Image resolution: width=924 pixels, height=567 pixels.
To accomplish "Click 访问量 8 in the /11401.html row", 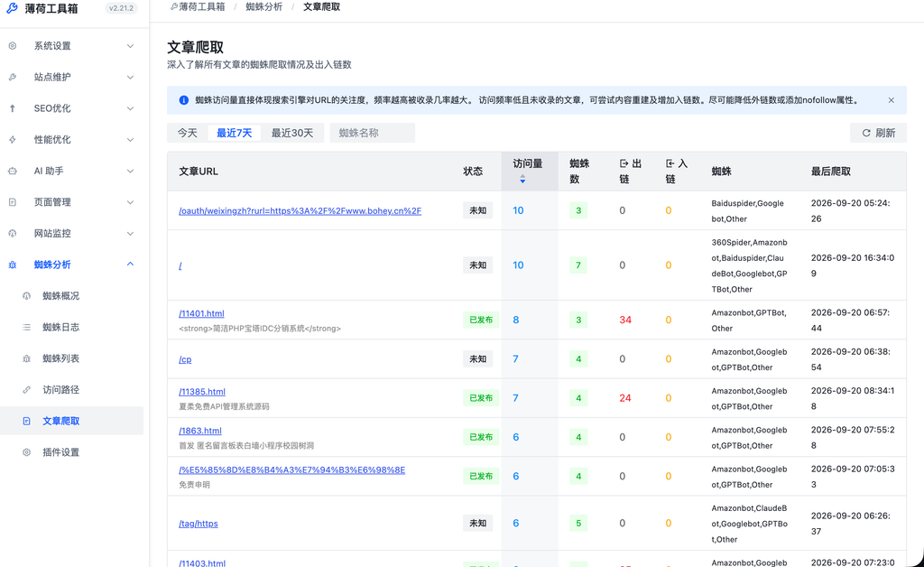I will (x=515, y=320).
